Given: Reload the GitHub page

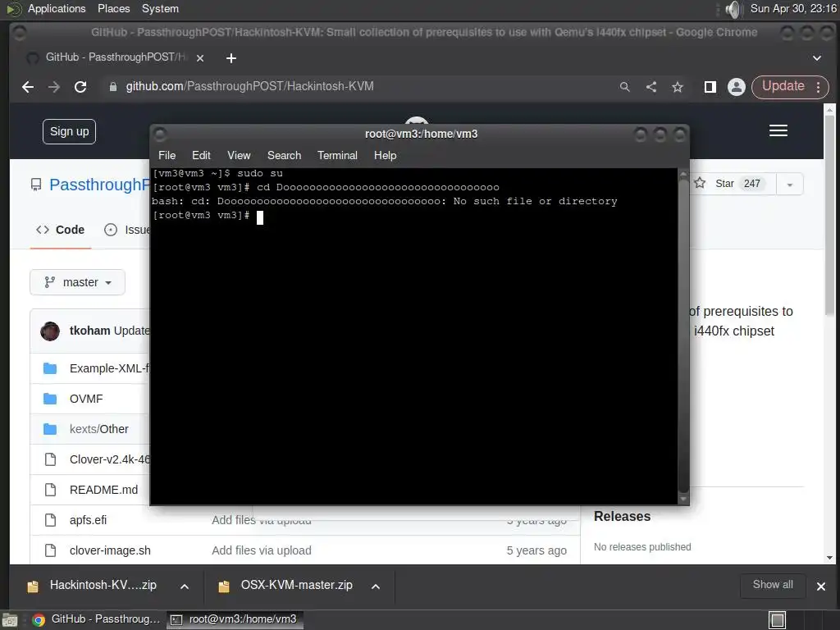Looking at the screenshot, I should tap(80, 87).
